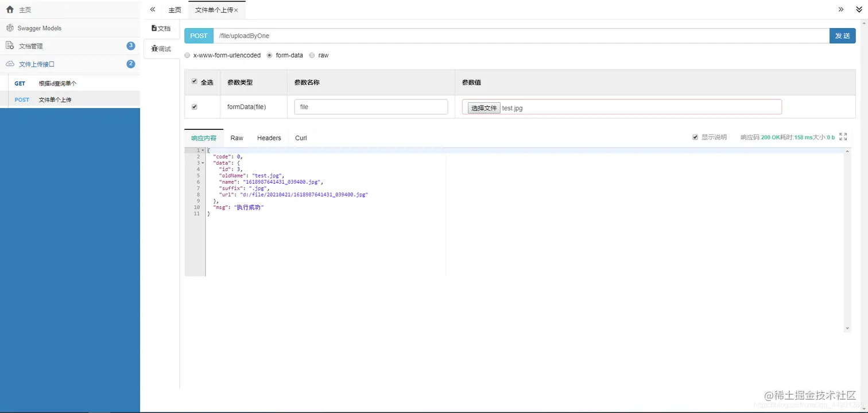Collapse the "data" fold arrow on line 3
This screenshot has width=868, height=413.
click(x=203, y=163)
